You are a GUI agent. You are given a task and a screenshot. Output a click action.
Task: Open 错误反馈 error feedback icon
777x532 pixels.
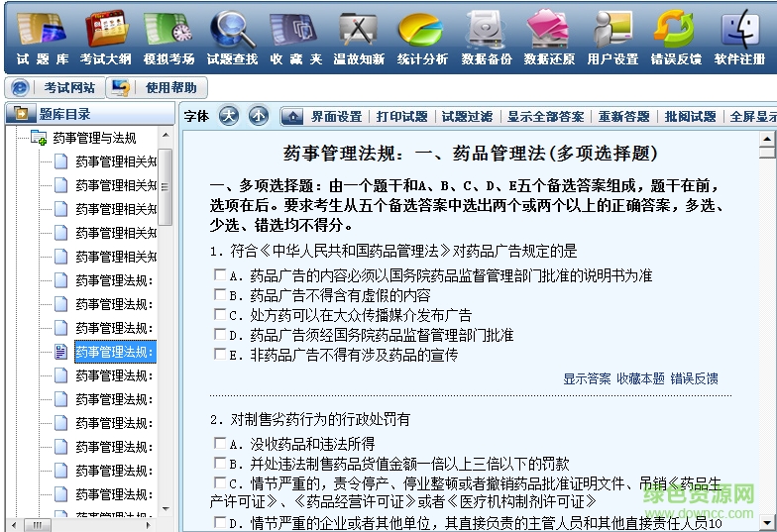676,30
